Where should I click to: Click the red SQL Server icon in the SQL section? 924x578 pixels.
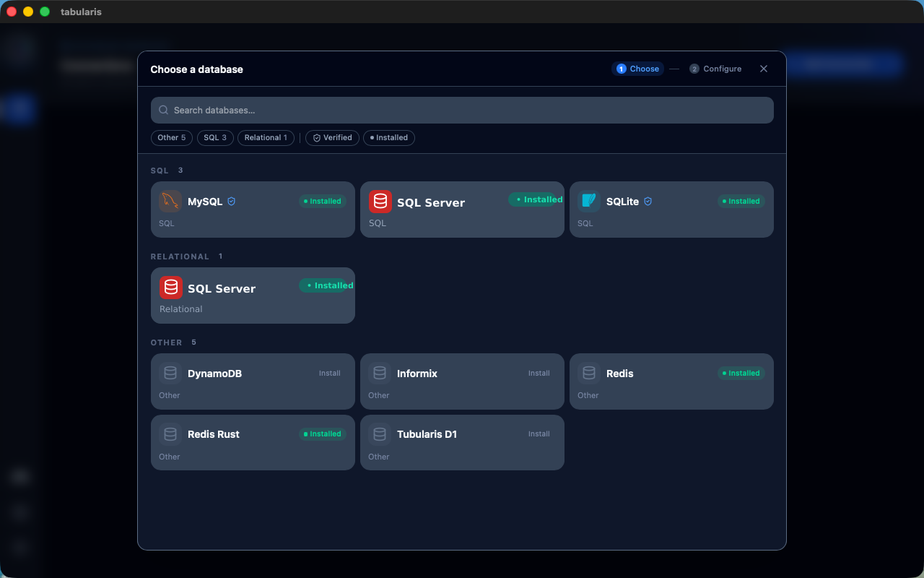pyautogui.click(x=380, y=202)
